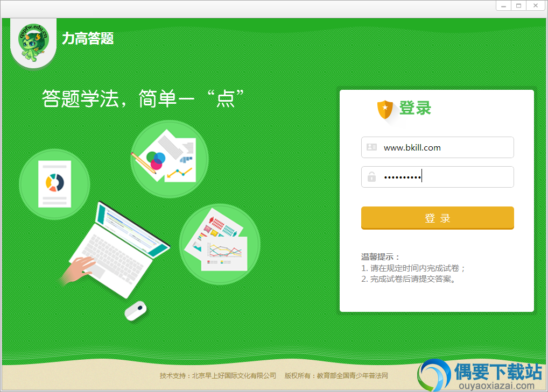Click the orange 登 录 login button
Screen dimensions: 548x392
point(437,218)
